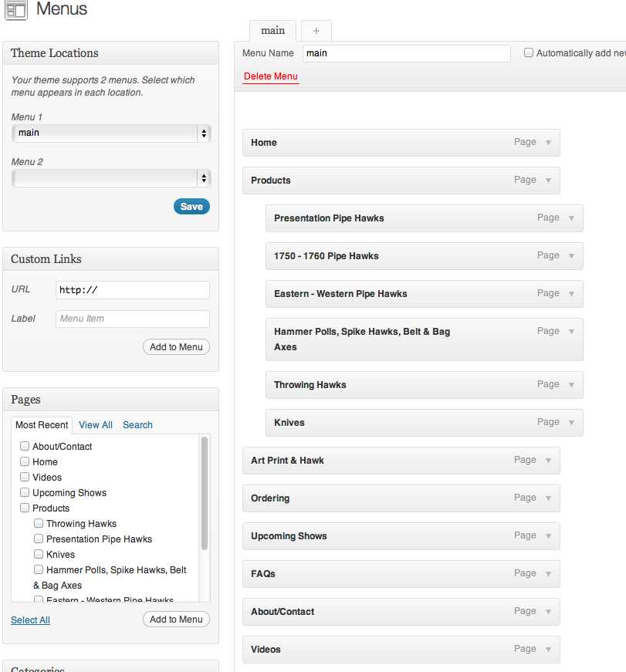Click the Delete Menu link

click(271, 76)
